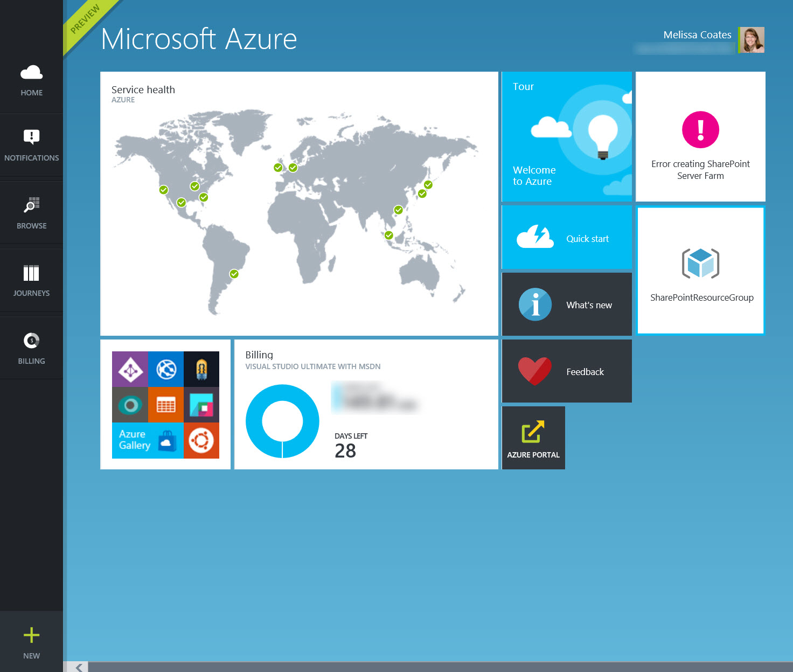This screenshot has width=793, height=672.
Task: Open the AZURE PORTAL tile label
Action: [533, 455]
